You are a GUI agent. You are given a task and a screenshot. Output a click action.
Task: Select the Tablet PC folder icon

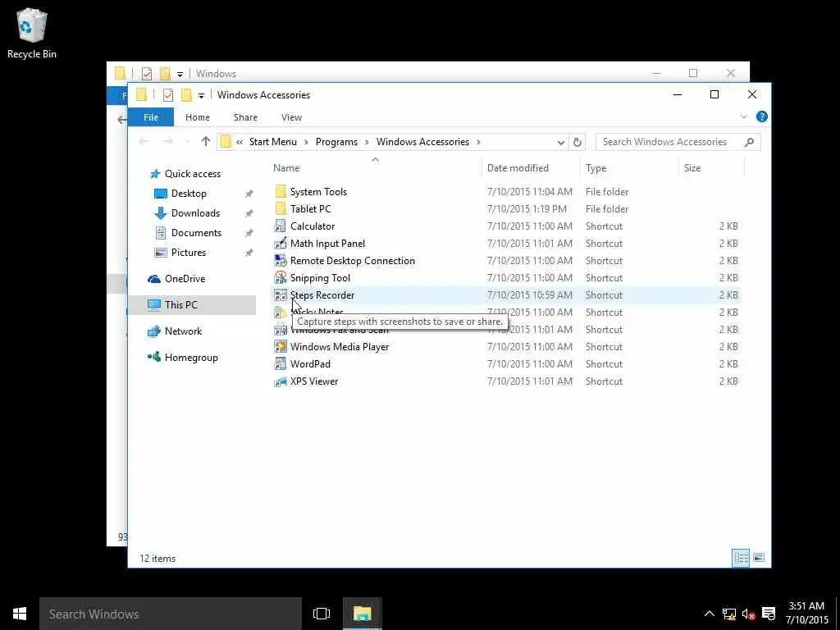point(281,209)
